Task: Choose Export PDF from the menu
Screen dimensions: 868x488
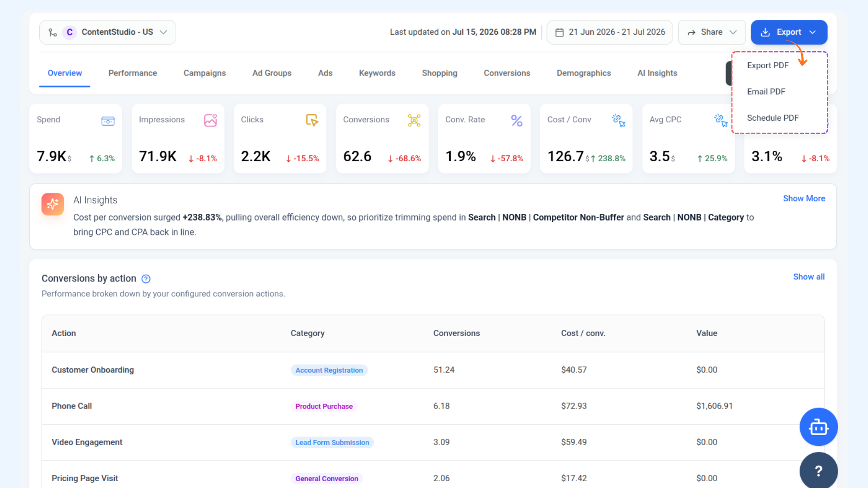Action: pyautogui.click(x=768, y=66)
